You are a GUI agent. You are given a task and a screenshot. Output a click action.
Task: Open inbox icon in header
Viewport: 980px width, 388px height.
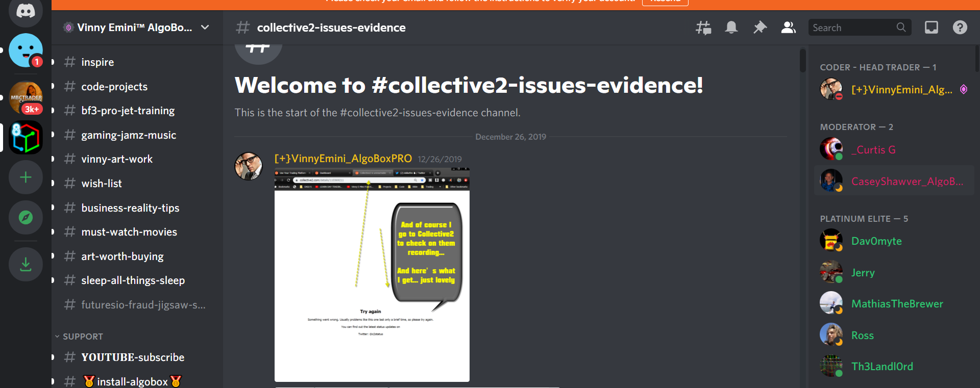932,28
